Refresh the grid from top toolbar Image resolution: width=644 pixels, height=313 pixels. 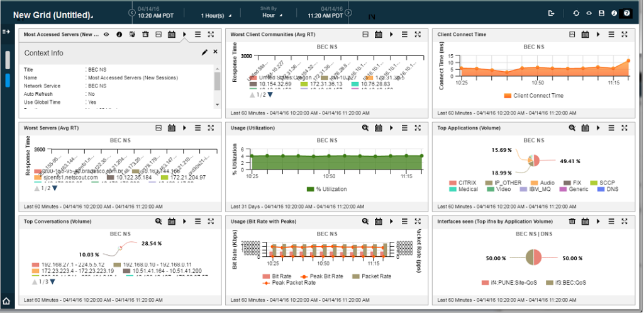coord(576,13)
